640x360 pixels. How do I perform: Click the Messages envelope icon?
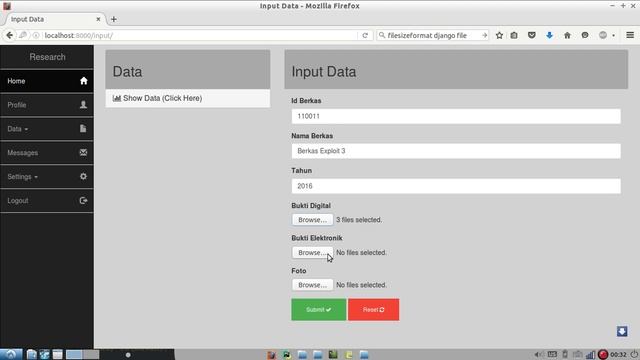tap(83, 152)
